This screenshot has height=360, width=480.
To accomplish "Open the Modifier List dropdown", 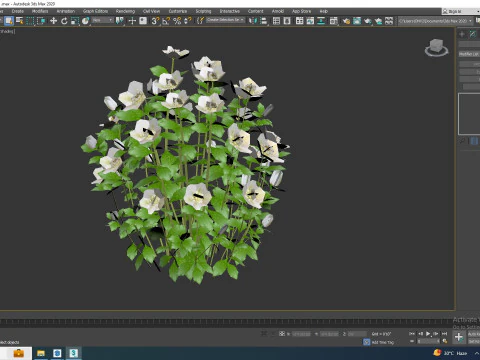I will 469,54.
